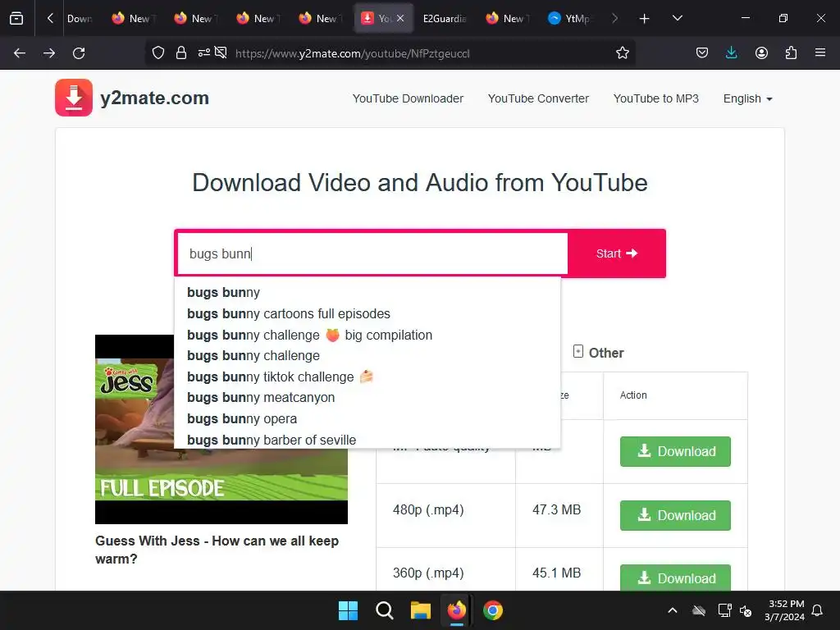Select suggestion 'bugs bunny'

coord(367,293)
